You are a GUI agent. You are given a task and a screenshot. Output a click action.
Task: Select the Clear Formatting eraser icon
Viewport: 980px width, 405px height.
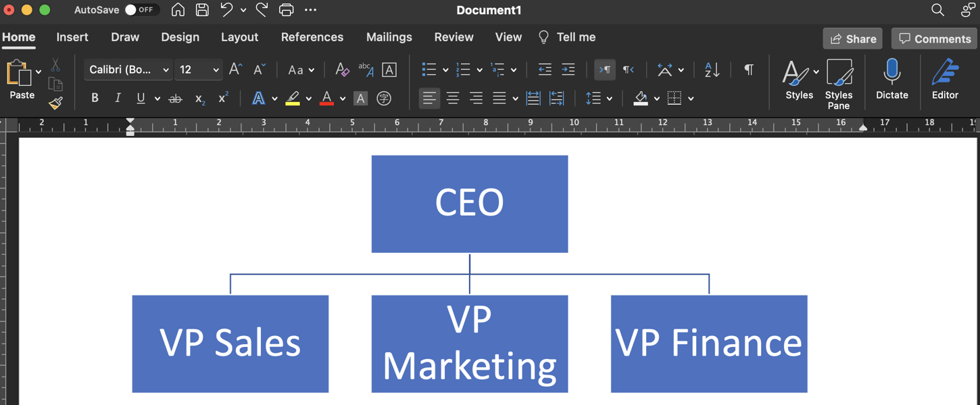(x=343, y=70)
